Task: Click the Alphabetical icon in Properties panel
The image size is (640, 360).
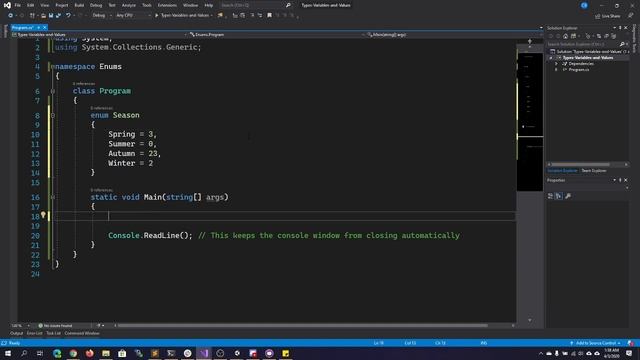Action: 558,196
